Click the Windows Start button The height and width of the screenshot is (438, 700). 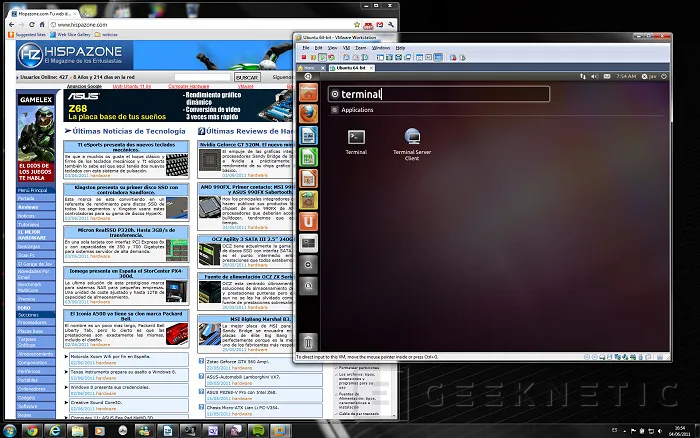click(9, 431)
